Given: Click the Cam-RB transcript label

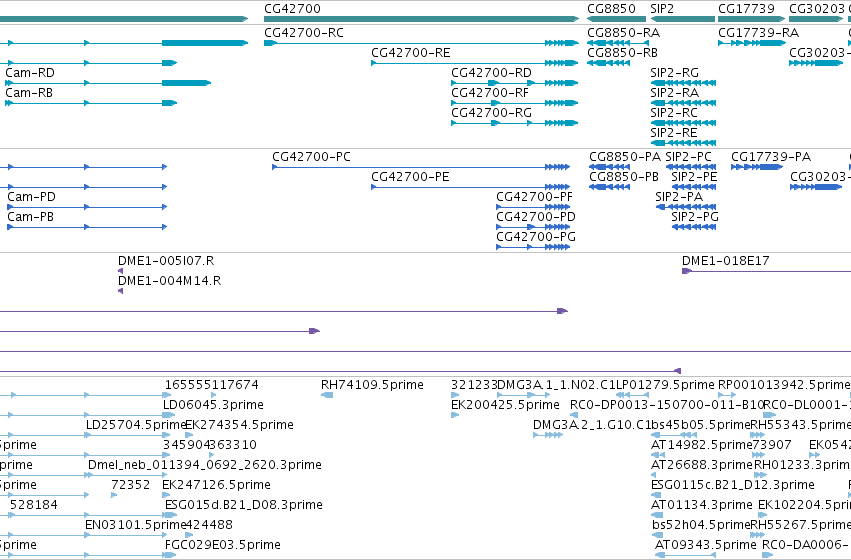Looking at the screenshot, I should click(x=29, y=93).
